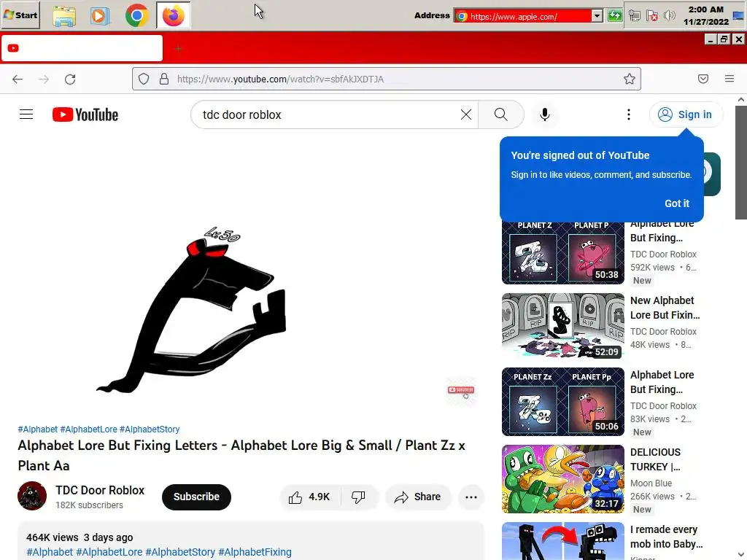Open the Planet Z 50:38 thumbnail

[562, 253]
